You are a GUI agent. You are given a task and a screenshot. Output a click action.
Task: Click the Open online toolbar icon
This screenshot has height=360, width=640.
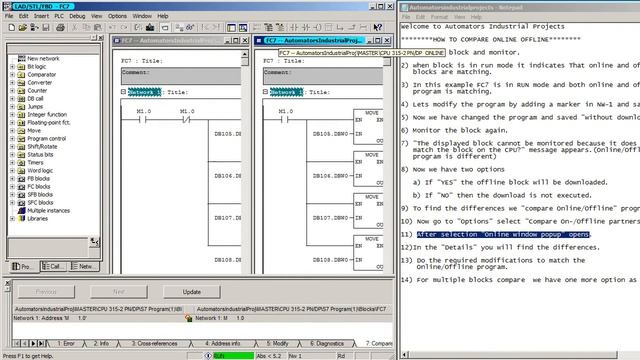(34, 27)
